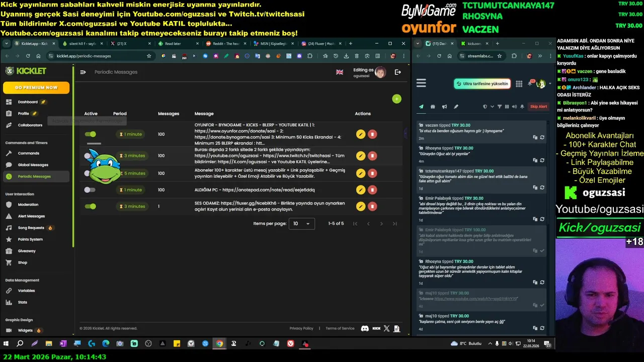Open the tab search dropdown in Kicklet browser
The height and width of the screenshot is (362, 644).
point(7,44)
